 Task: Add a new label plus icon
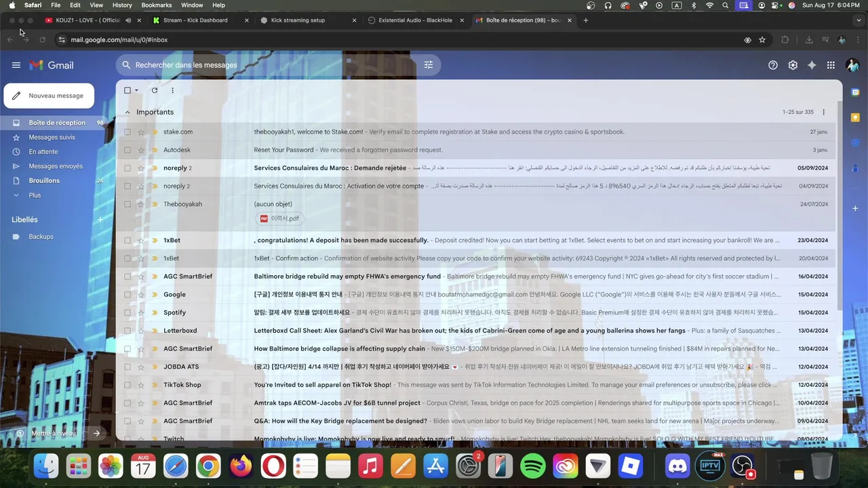(x=100, y=220)
